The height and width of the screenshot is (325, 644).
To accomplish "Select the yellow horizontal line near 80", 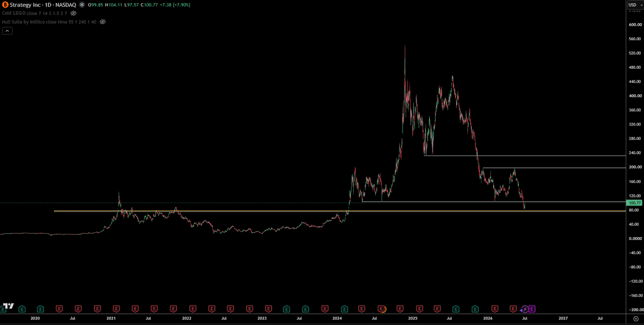I will coord(339,211).
